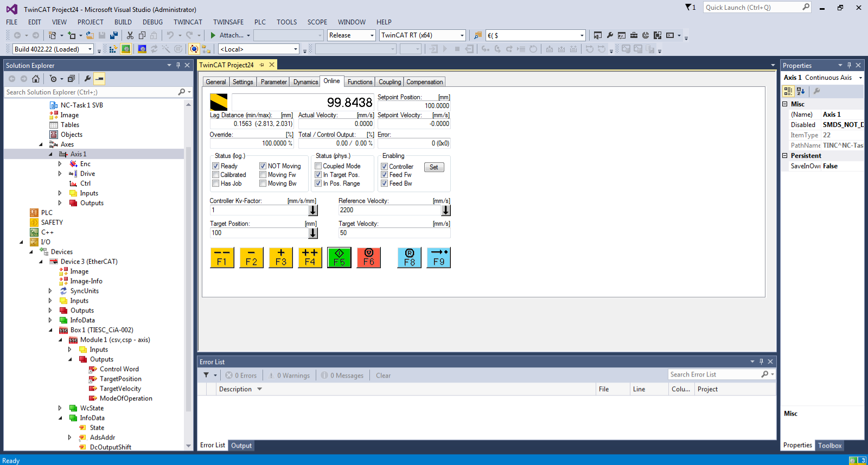Switch to the Output tab at bottom
The height and width of the screenshot is (465, 868).
241,445
